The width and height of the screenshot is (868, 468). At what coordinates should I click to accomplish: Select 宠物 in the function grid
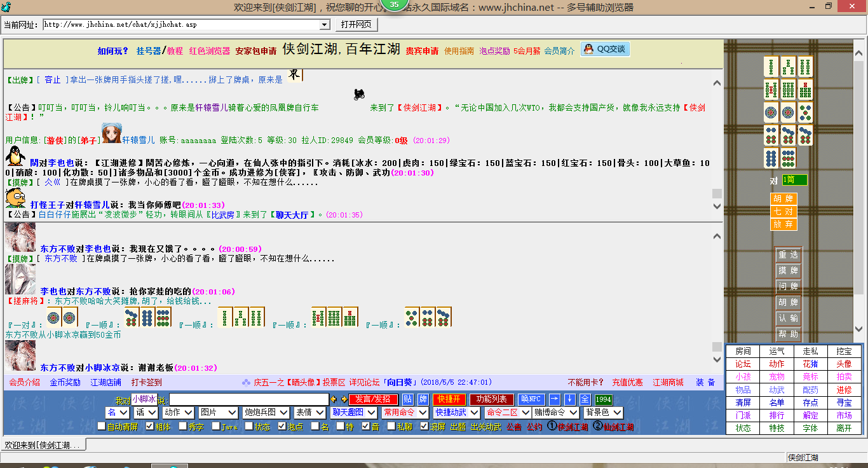point(776,377)
